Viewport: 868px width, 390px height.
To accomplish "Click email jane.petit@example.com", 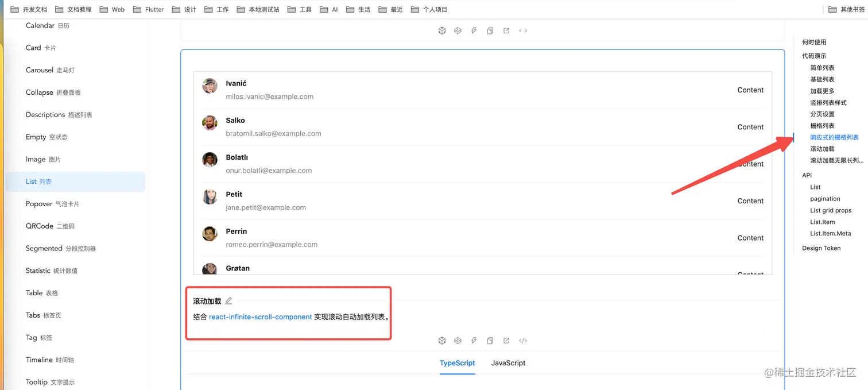I will pos(266,207).
